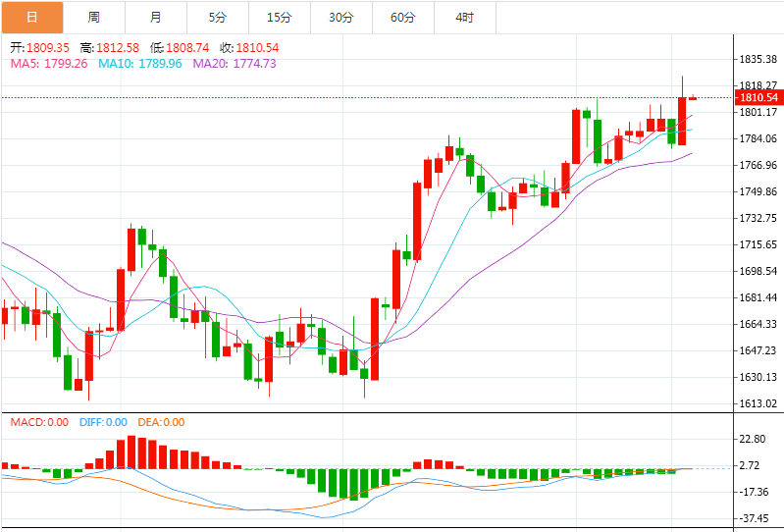Click the 开:1809.35 open price value
This screenshot has height=532, width=784.
[40, 48]
